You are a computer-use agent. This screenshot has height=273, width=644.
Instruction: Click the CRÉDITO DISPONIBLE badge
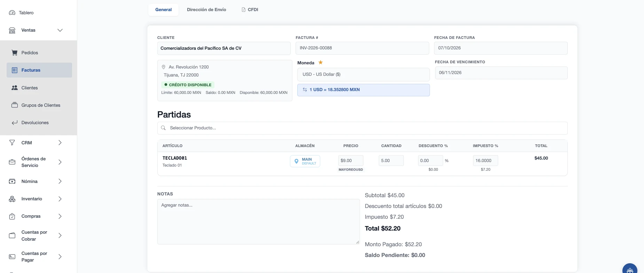[x=188, y=85]
